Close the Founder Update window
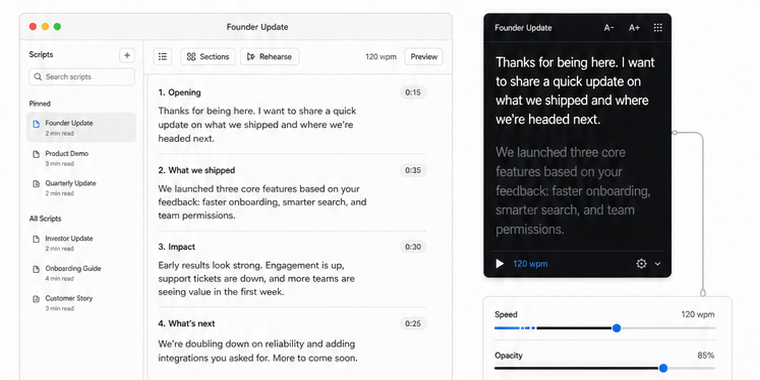Image resolution: width=760 pixels, height=380 pixels. (33, 27)
